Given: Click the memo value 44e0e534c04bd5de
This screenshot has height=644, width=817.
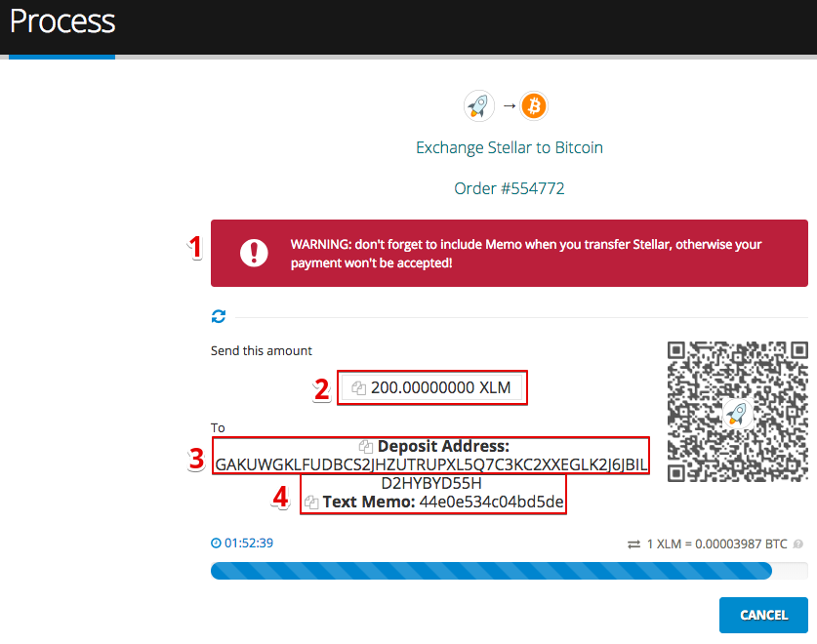Looking at the screenshot, I should 491,502.
